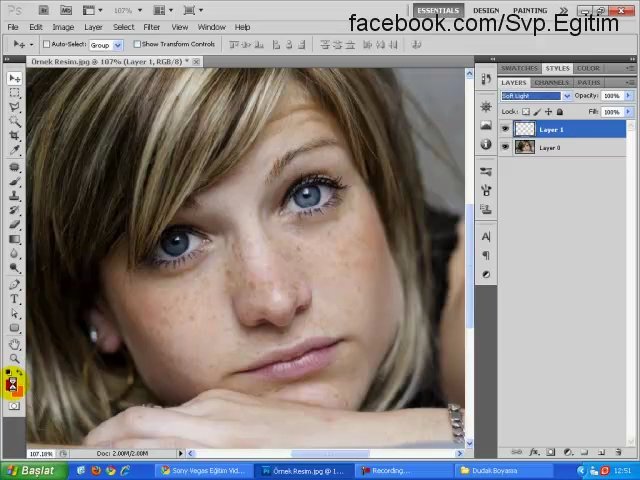The width and height of the screenshot is (640, 480).
Task: Open the Auto-Select Group dropdown
Action: tap(118, 45)
